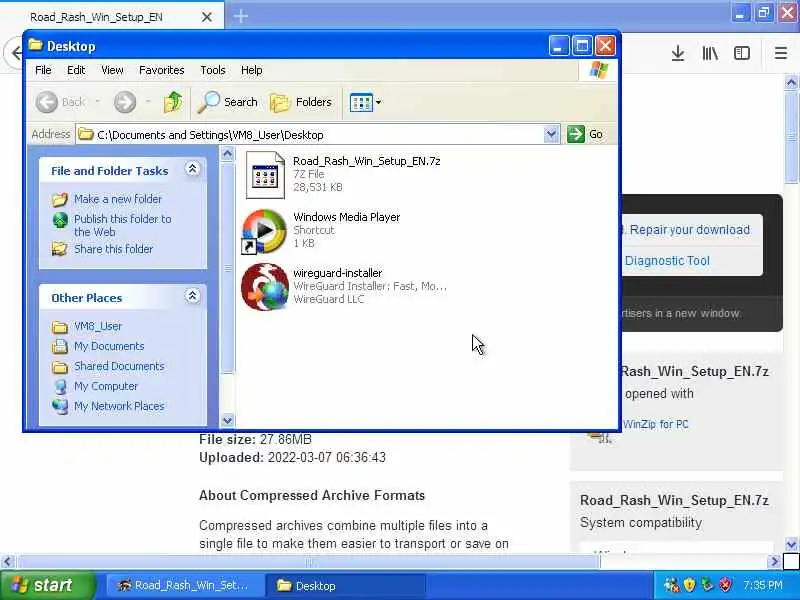The width and height of the screenshot is (800, 600).
Task: Click the Windows flag logo in Explorer
Action: (598, 70)
